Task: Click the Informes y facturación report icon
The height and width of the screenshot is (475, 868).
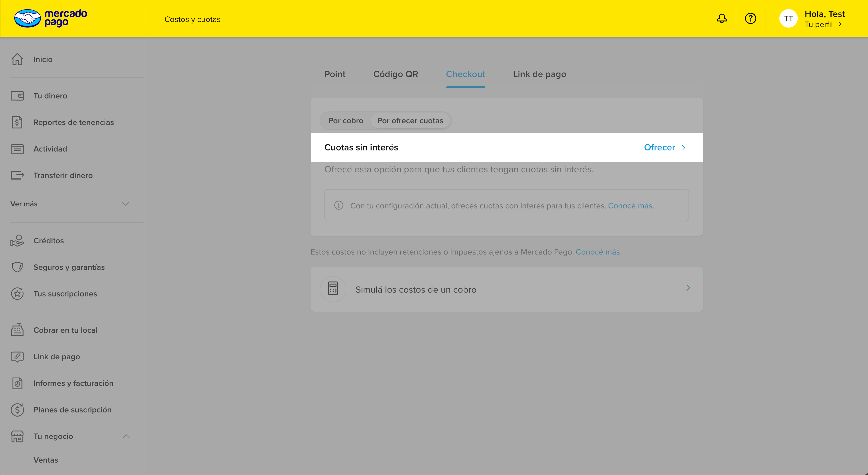Action: 17,383
